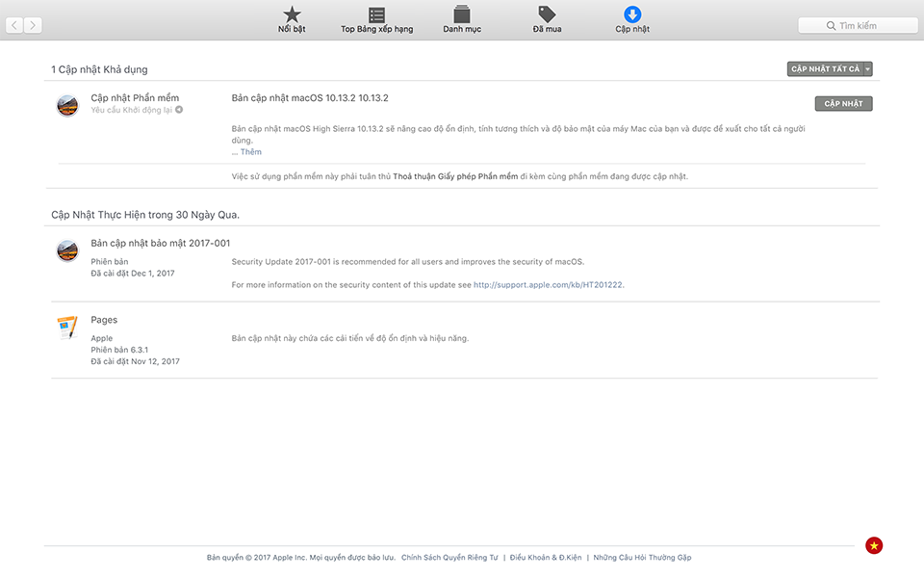Click the Đã cài đặt Dec 1, 2017 text
This screenshot has width=924, height=578.
pos(133,273)
